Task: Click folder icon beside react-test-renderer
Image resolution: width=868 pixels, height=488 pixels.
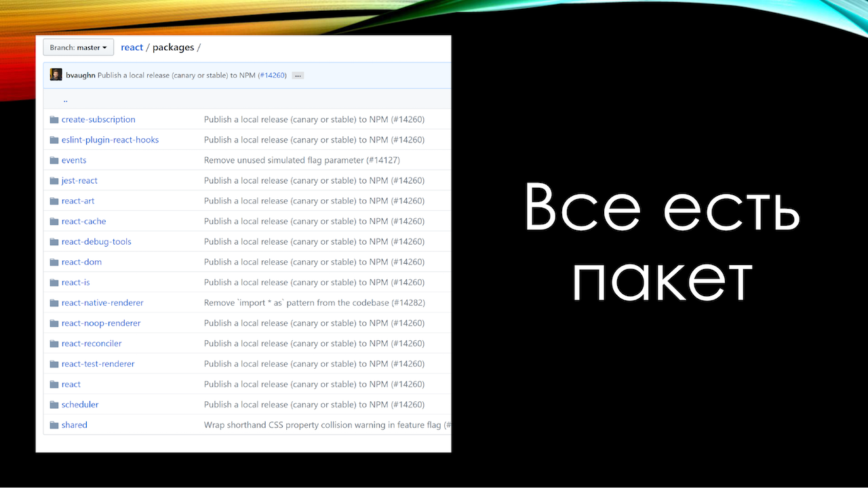Action: 54,364
